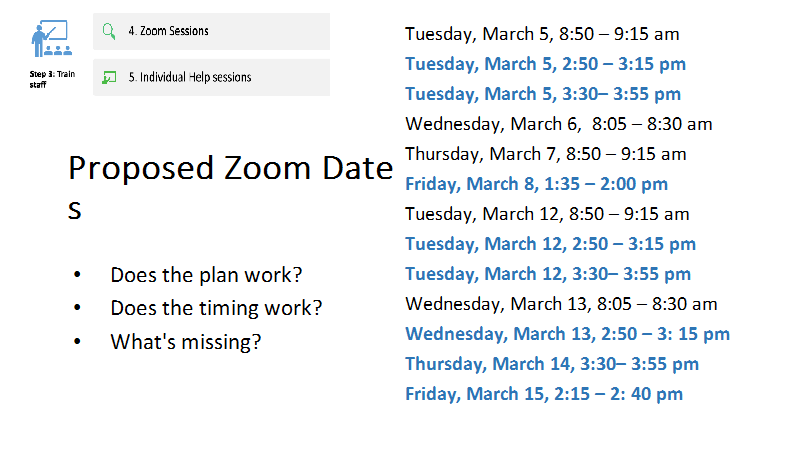The image size is (800, 450).
Task: Open the Thursday, March 14, 3:30 – 3:55 pm link
Action: click(552, 364)
